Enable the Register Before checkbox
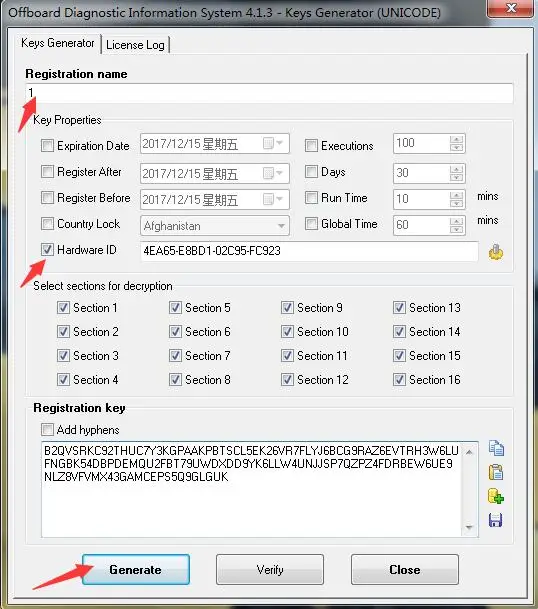Image resolution: width=538 pixels, height=609 pixels. pos(47,197)
